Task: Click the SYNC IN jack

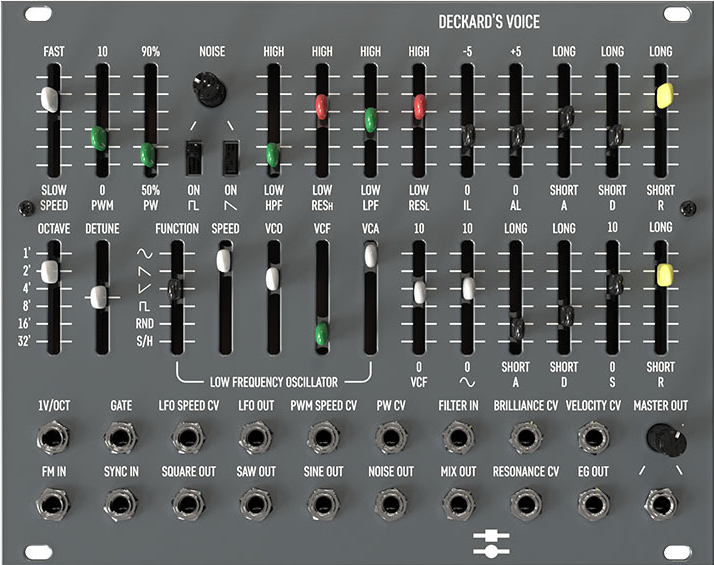Action: (120, 504)
